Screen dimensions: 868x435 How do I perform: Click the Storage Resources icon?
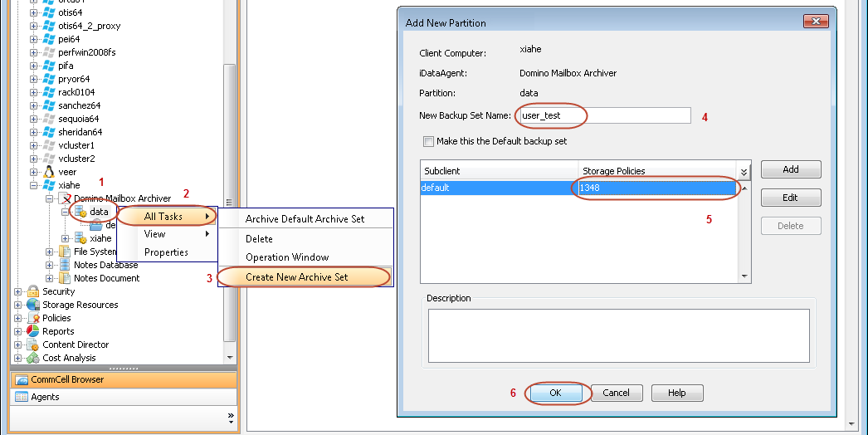[x=33, y=305]
